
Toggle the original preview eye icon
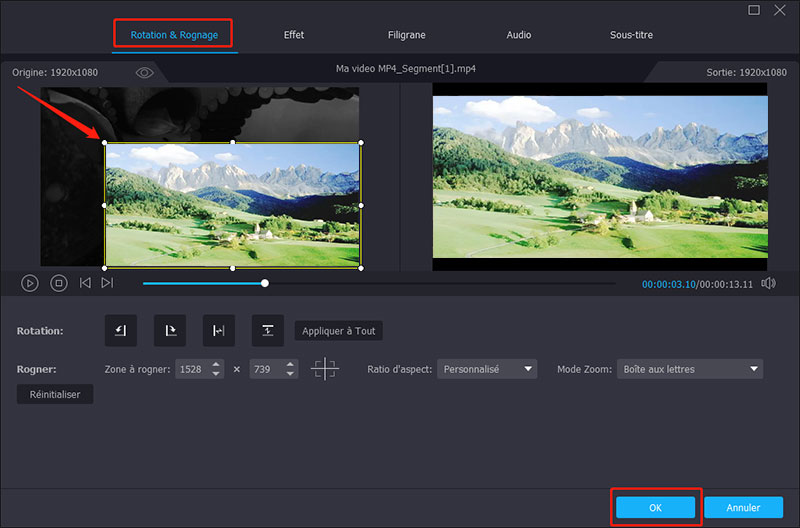[145, 73]
